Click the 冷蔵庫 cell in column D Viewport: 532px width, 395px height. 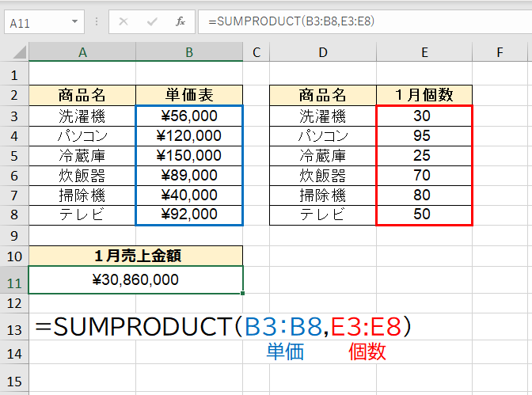[323, 155]
